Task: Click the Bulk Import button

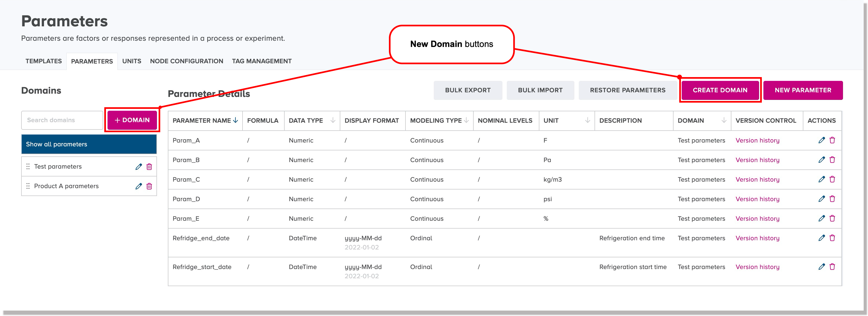Action: (540, 90)
